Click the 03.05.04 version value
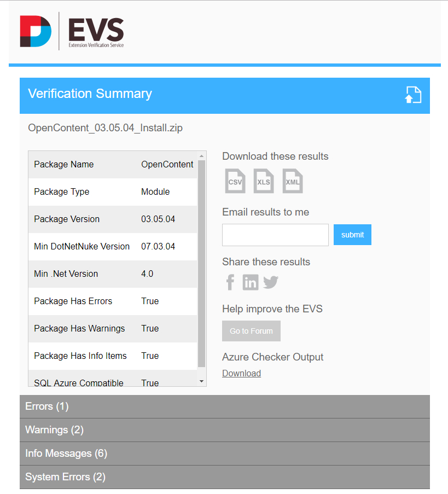This screenshot has width=448, height=494. pos(158,219)
